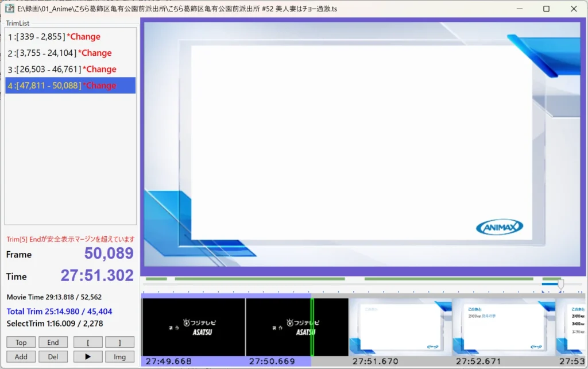
Task: Jump to end with End button
Action: coord(53,342)
